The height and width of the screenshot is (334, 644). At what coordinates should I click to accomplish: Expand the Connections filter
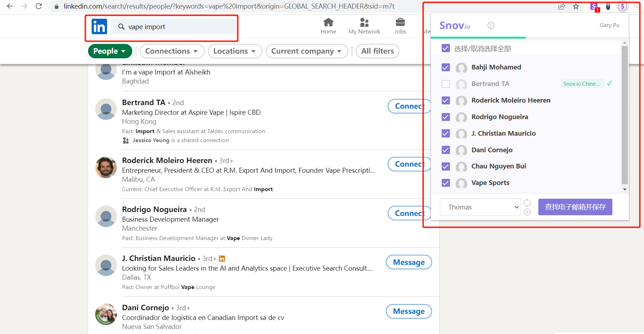172,51
